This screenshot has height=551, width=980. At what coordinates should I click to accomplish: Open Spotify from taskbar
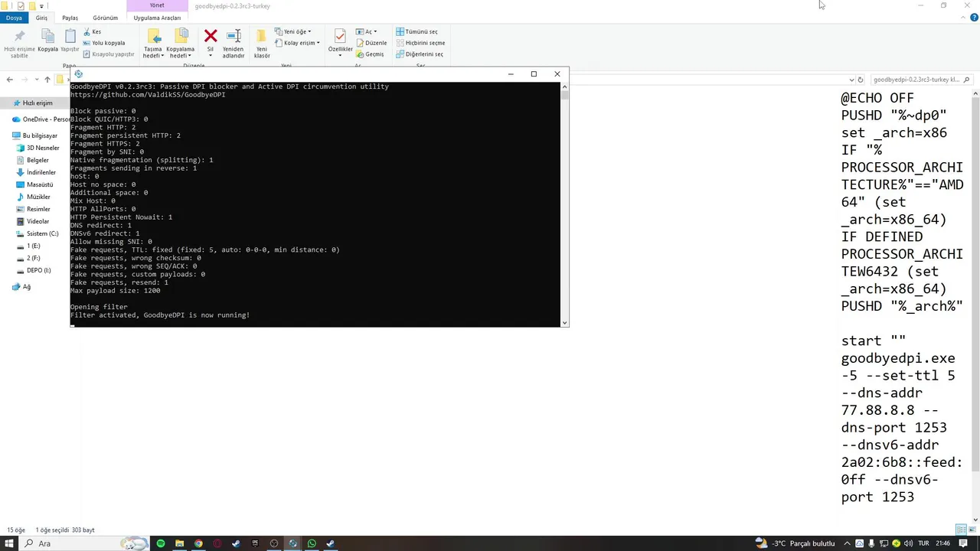point(161,543)
